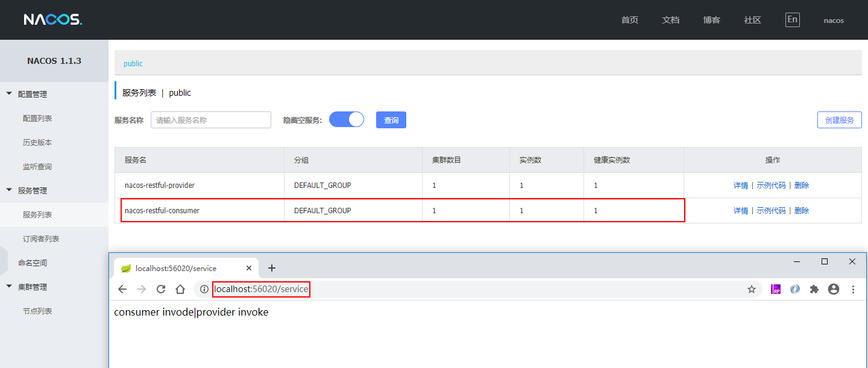Open the browser profile account icon
Screen dimensions: 868x368
point(834,289)
